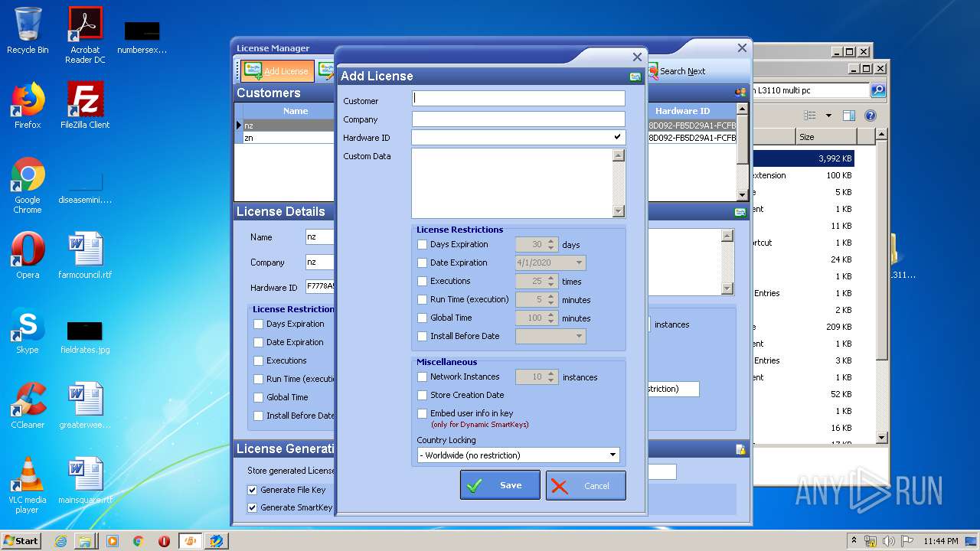Image resolution: width=980 pixels, height=551 pixels.
Task: Enable Install Before Date checkbox in Add License
Action: (x=422, y=337)
